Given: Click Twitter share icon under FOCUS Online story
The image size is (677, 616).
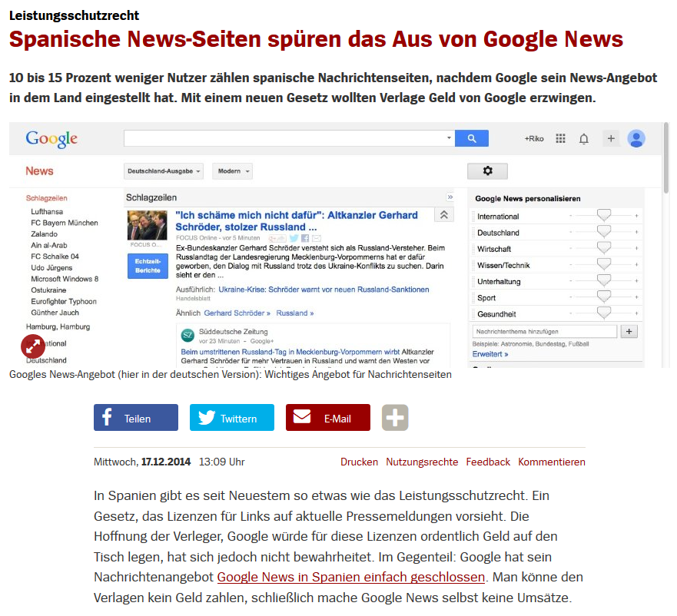Looking at the screenshot, I should click(294, 238).
